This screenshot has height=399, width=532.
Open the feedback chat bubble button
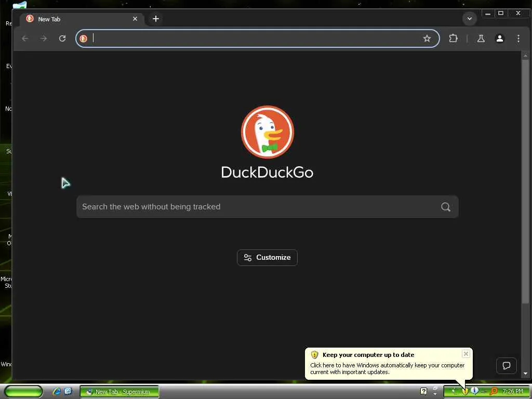point(506,365)
